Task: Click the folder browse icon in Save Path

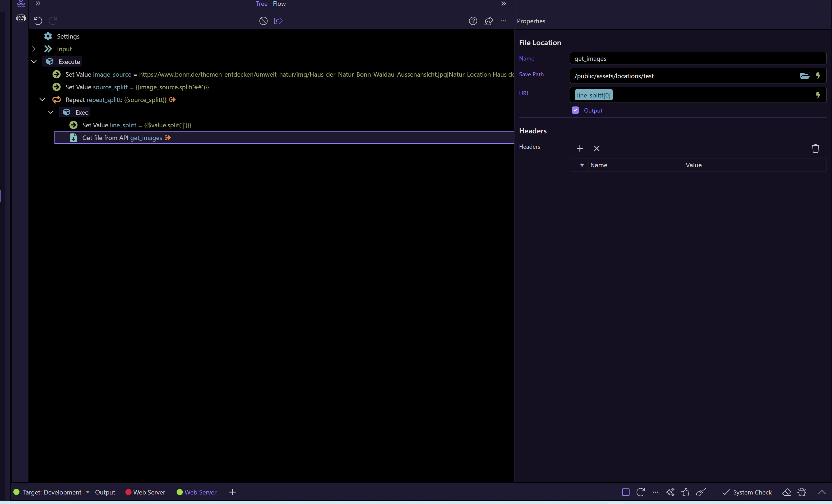Action: pos(805,76)
